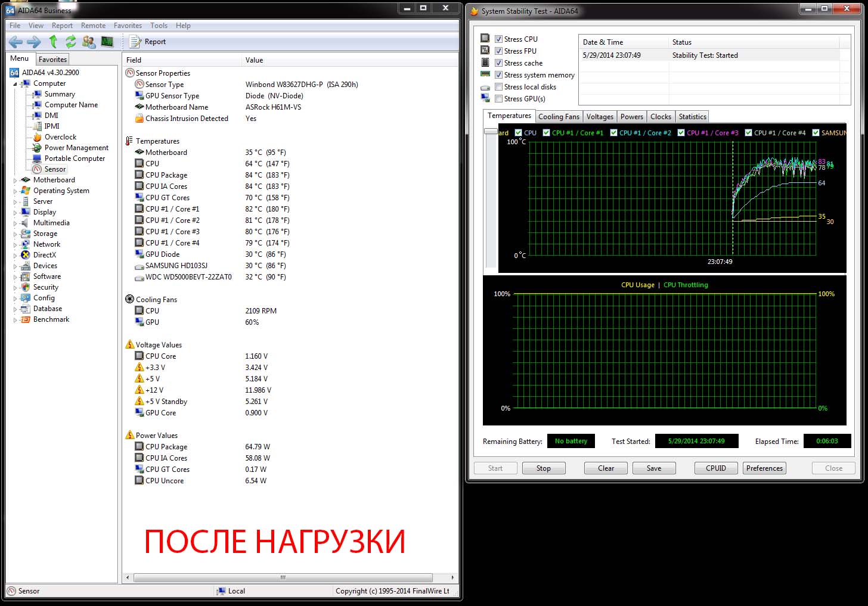868x606 pixels.
Task: Expand the Network tree node
Action: point(15,244)
